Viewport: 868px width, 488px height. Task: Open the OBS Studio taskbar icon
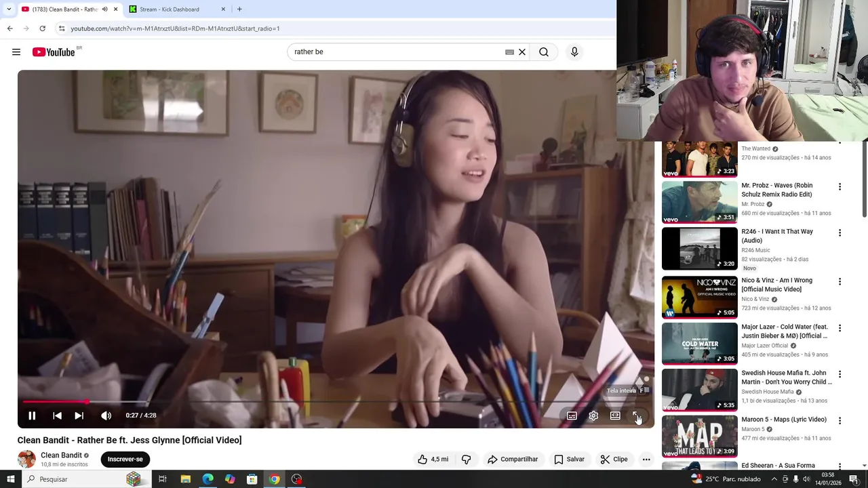(x=296, y=479)
